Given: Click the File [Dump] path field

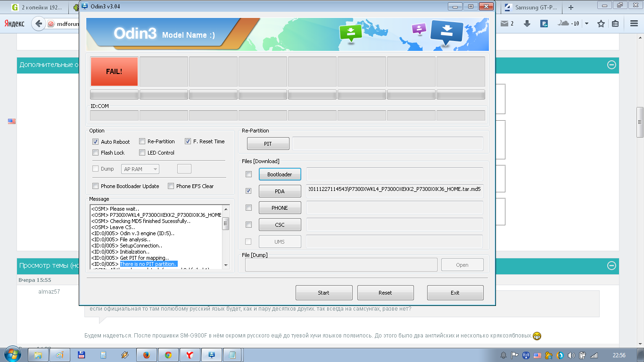Looking at the screenshot, I should (x=341, y=265).
